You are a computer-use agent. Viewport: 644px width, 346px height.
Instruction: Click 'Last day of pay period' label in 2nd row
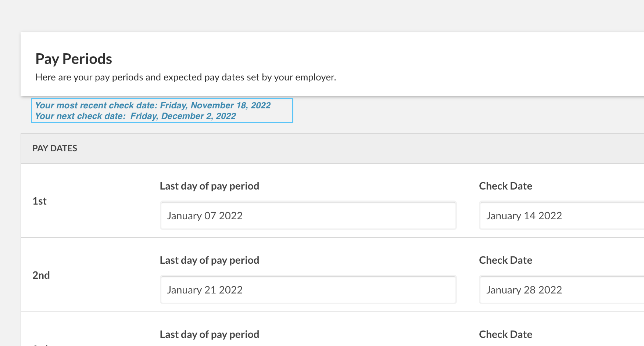[x=210, y=260]
